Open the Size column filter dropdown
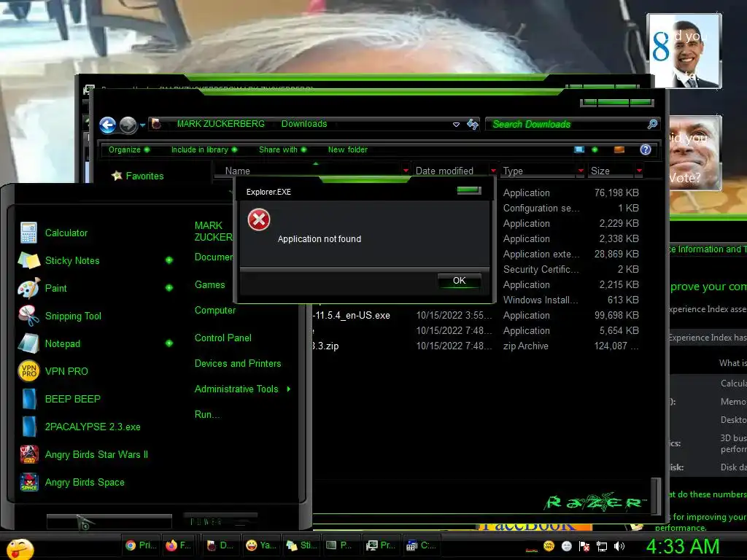The image size is (747, 560). (639, 171)
